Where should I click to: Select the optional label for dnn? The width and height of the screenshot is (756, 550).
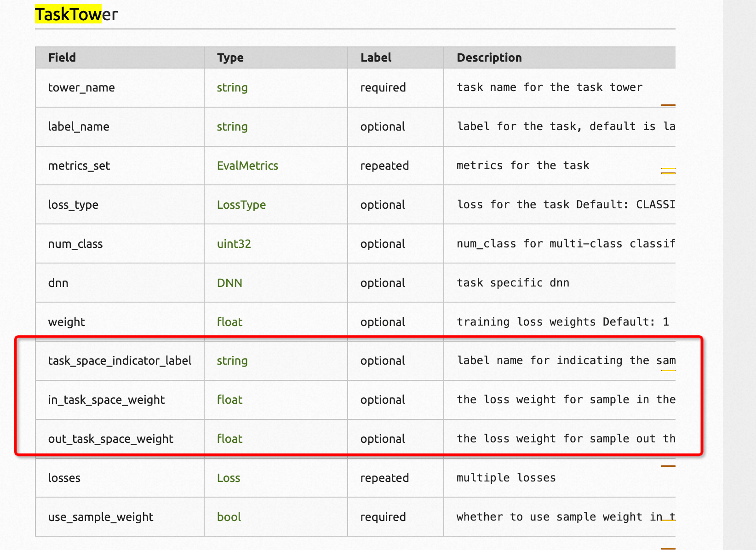[x=383, y=283]
